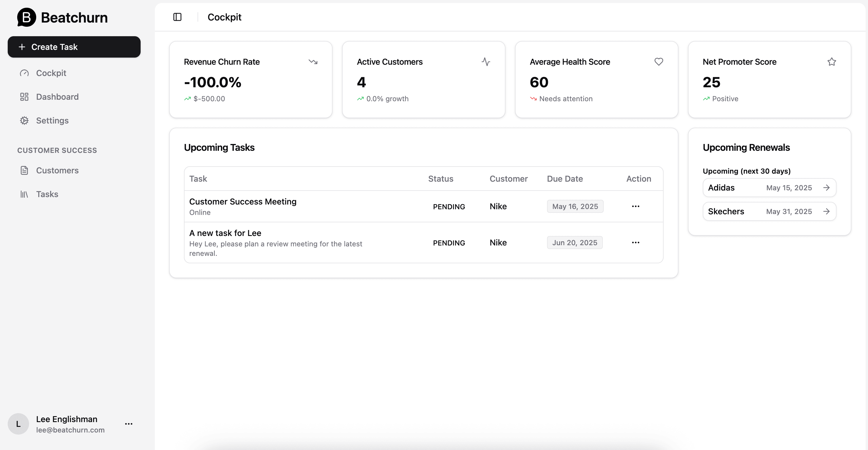Click the user avatar L
868x450 pixels.
[18, 424]
